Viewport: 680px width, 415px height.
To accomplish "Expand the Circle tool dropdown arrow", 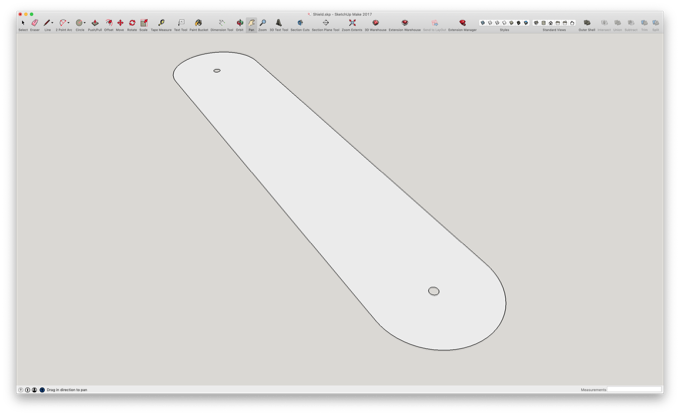I will point(85,23).
